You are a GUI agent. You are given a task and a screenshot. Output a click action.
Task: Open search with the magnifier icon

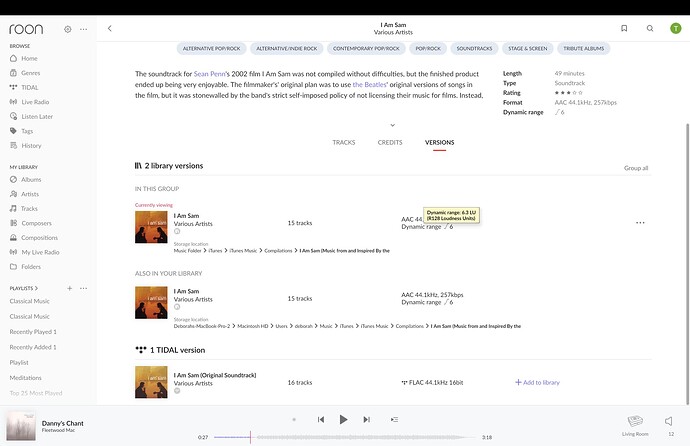click(x=650, y=28)
